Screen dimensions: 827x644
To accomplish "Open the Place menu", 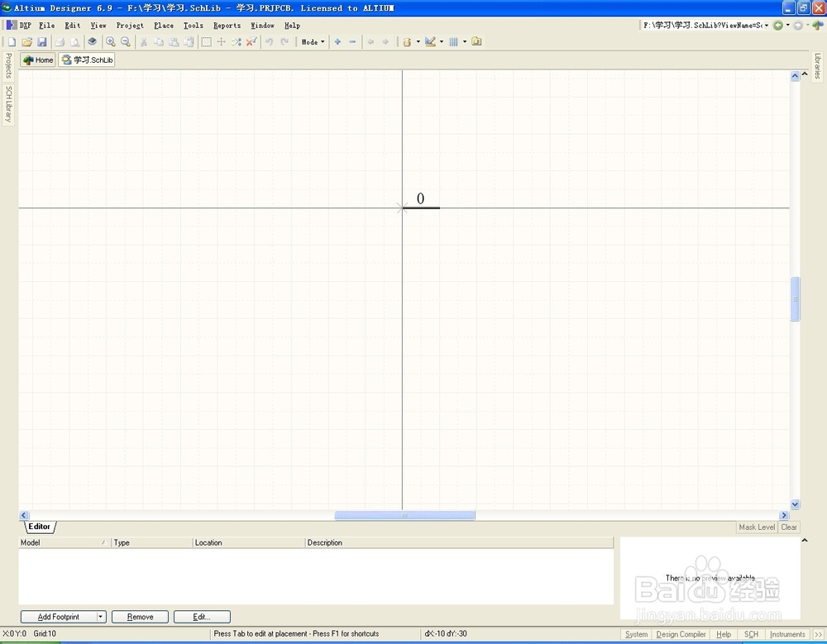I will [164, 26].
